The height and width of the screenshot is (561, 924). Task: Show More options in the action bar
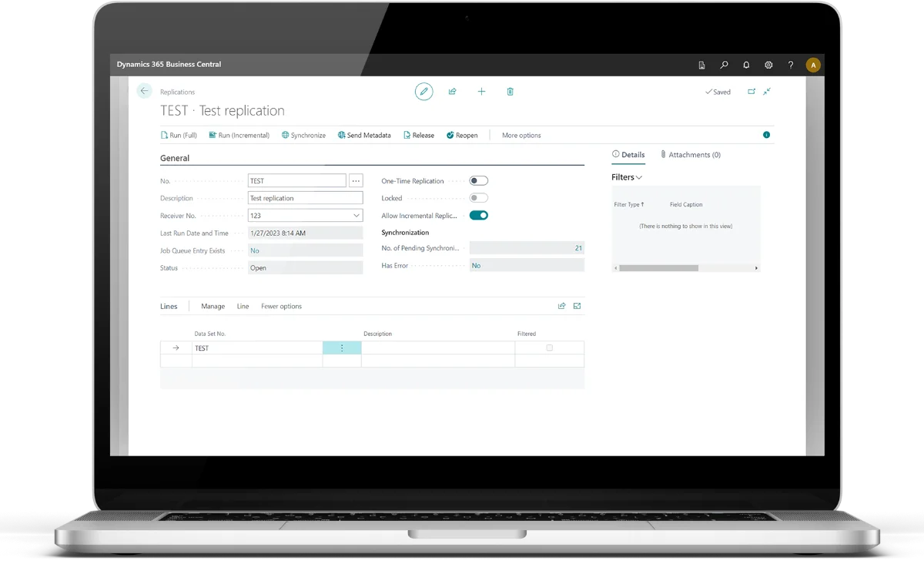coord(521,136)
